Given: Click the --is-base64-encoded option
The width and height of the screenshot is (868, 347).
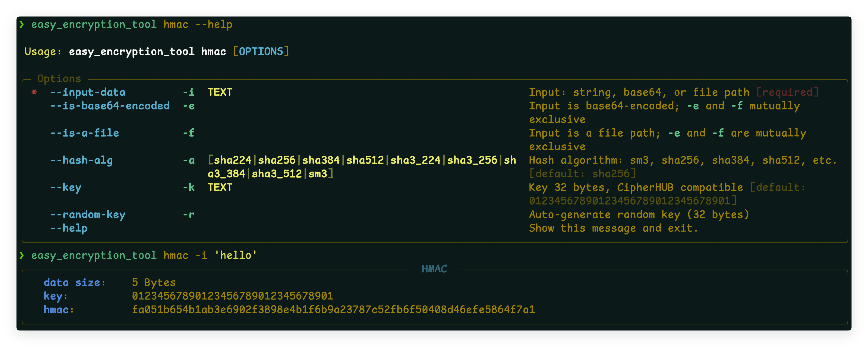Looking at the screenshot, I should click(x=110, y=106).
